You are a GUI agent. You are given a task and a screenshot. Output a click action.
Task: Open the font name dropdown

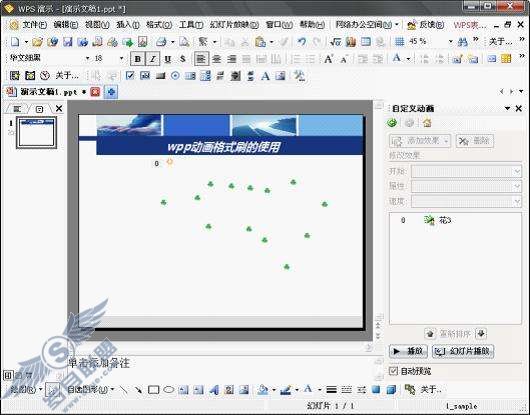click(x=88, y=58)
